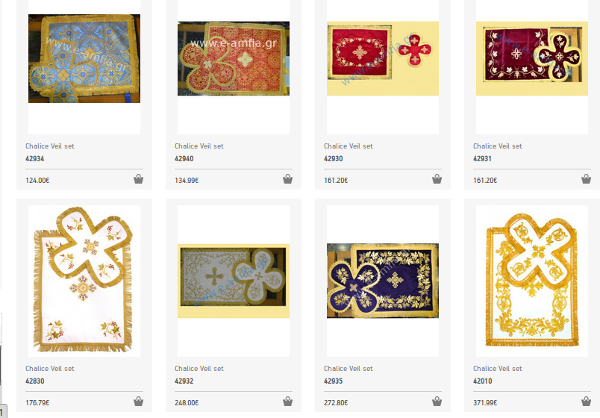Open the blue and gold veil set image
This screenshot has width=600, height=418.
tap(84, 59)
